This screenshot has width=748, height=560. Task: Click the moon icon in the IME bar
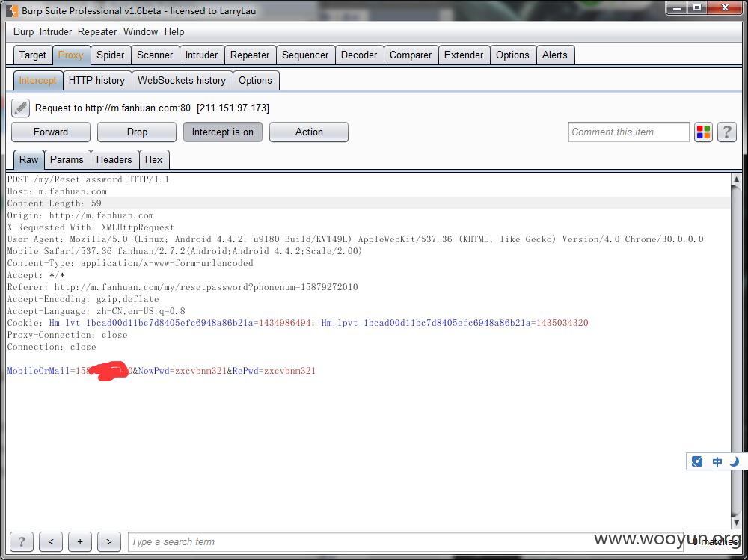[735, 461]
